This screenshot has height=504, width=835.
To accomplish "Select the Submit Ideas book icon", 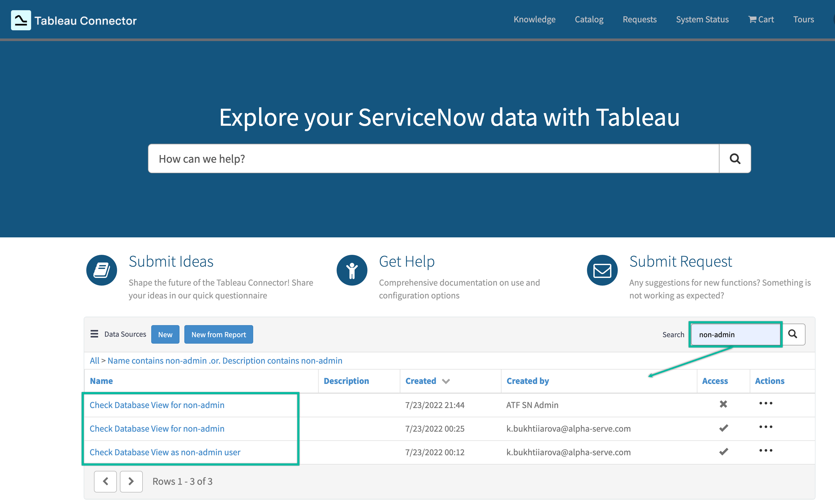I will (101, 270).
